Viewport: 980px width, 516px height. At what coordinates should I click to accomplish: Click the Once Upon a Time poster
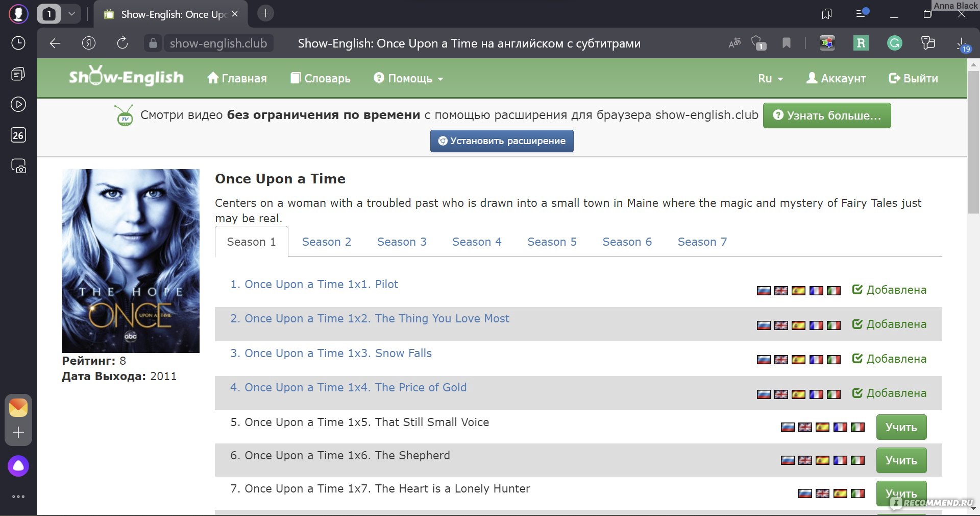(x=131, y=261)
